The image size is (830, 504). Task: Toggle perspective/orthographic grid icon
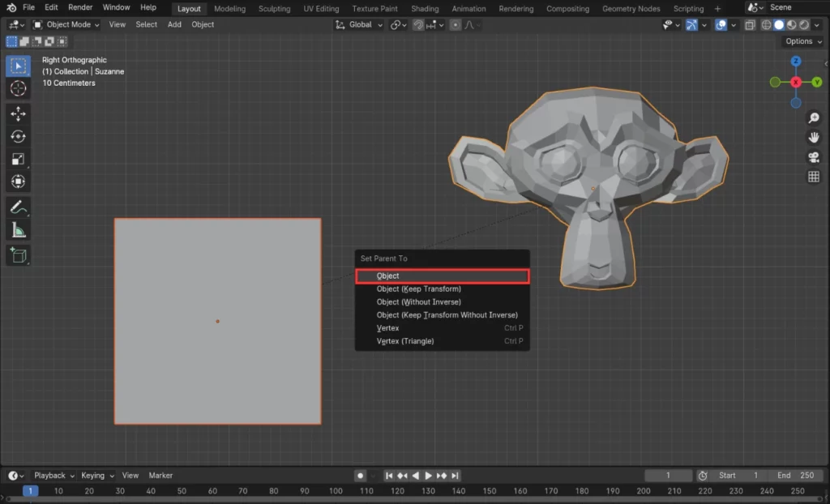pos(814,177)
